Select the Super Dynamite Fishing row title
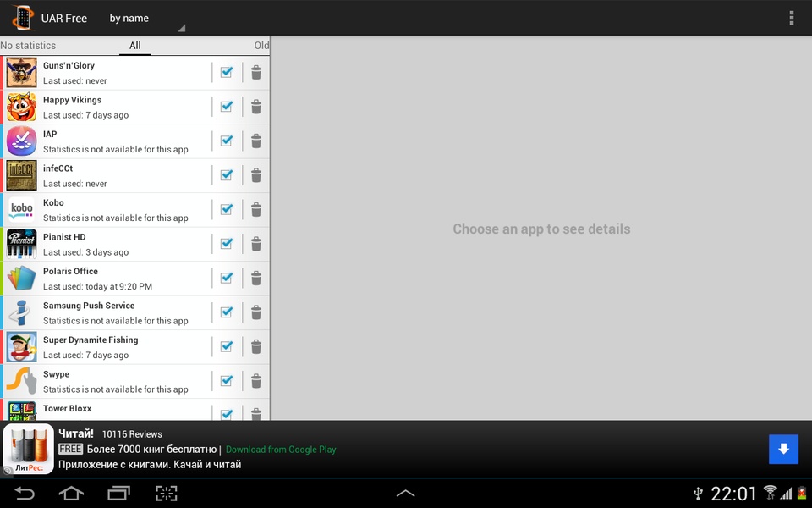The image size is (812, 508). pos(91,340)
